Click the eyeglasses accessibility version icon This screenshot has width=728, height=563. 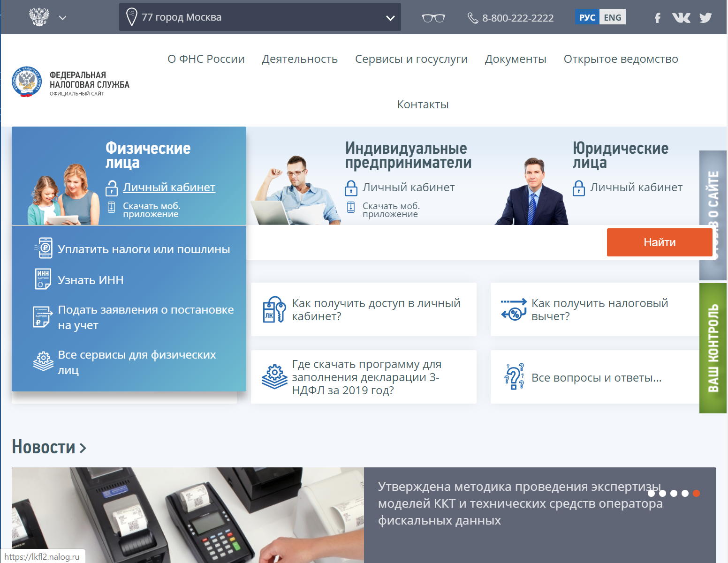[x=433, y=18]
